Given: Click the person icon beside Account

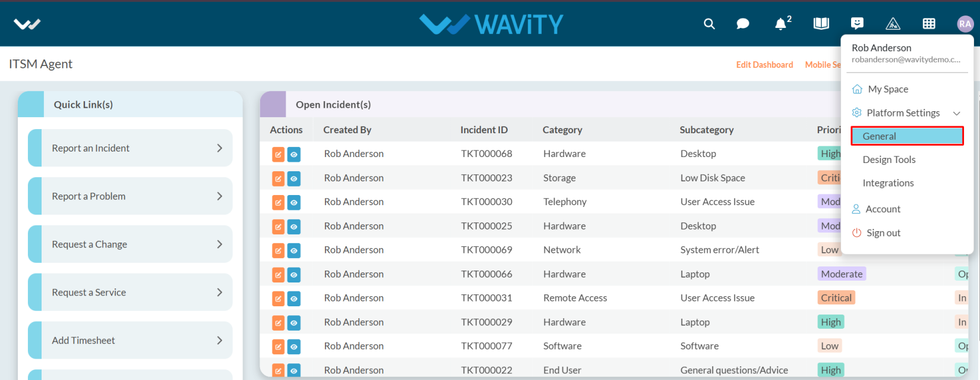Looking at the screenshot, I should (x=856, y=209).
